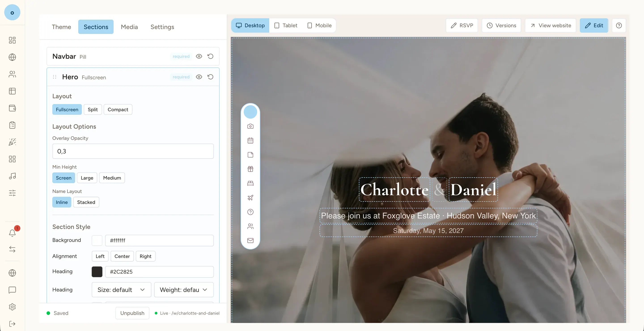
Task: Select the Split layout option
Action: (93, 110)
